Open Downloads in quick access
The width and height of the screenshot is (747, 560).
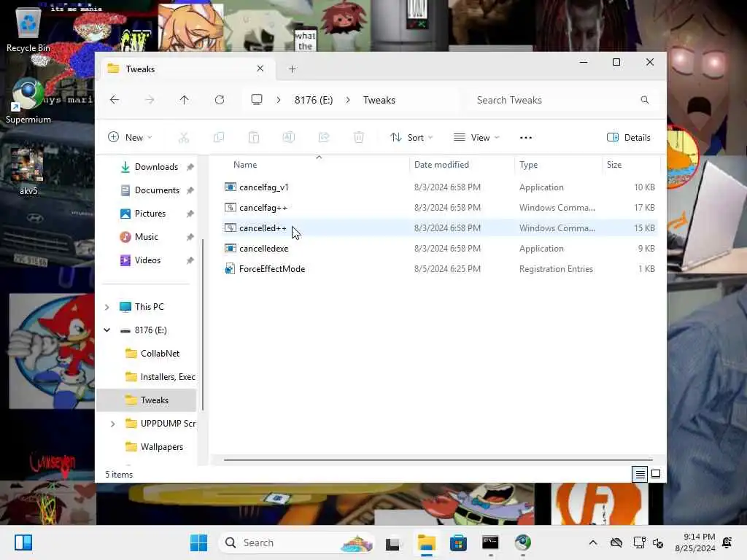(156, 167)
